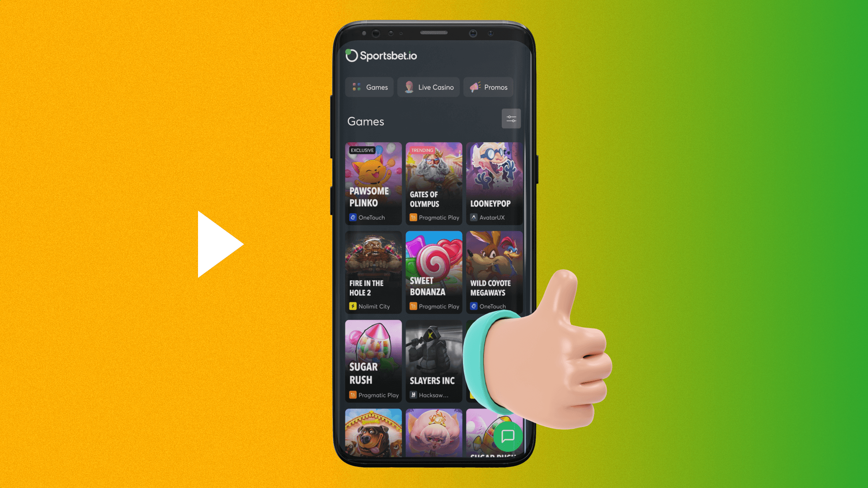The width and height of the screenshot is (868, 488).
Task: Toggle the Exclusive badge on Pawsome Plinko
Action: tap(361, 150)
